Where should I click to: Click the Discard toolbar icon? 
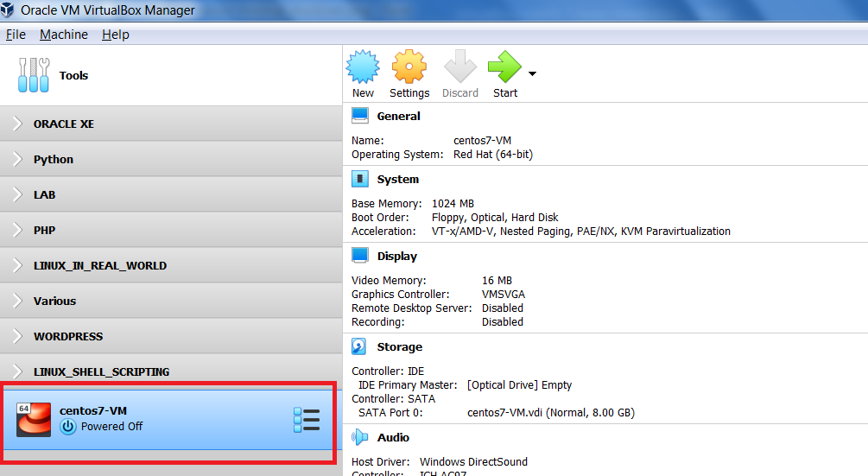tap(460, 67)
